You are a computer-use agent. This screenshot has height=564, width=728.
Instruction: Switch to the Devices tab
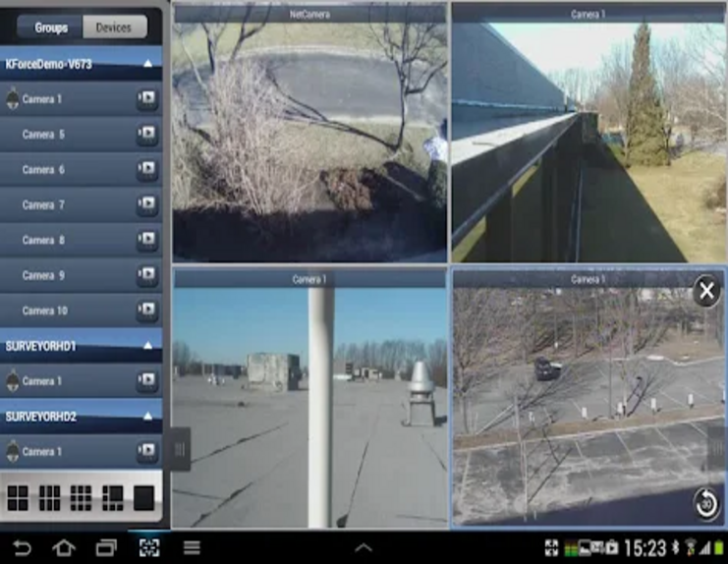coord(113,28)
